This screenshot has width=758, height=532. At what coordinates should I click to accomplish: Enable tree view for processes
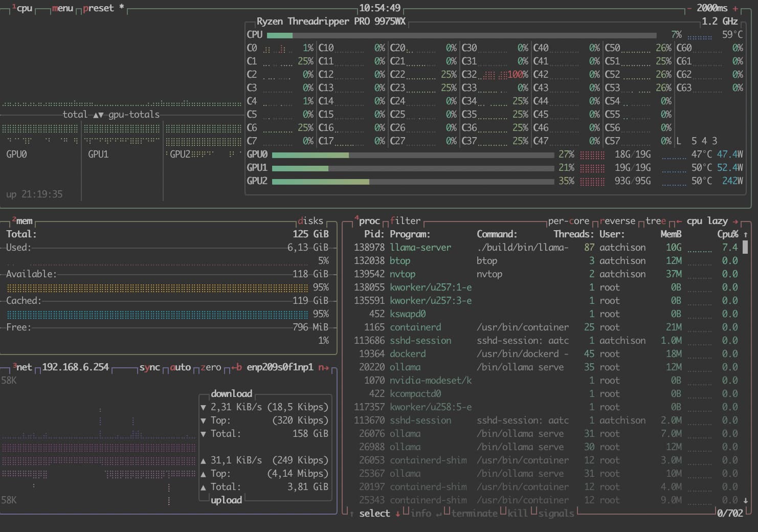pyautogui.click(x=655, y=221)
